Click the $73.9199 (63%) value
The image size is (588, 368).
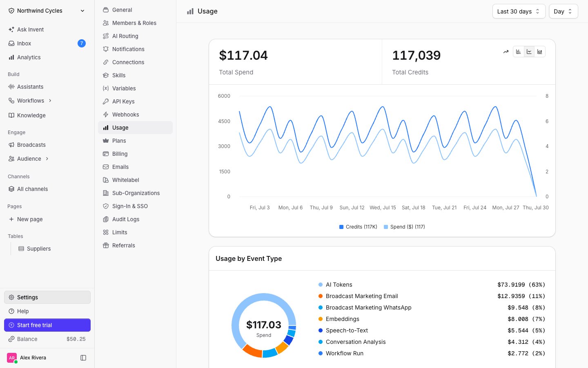pos(521,285)
